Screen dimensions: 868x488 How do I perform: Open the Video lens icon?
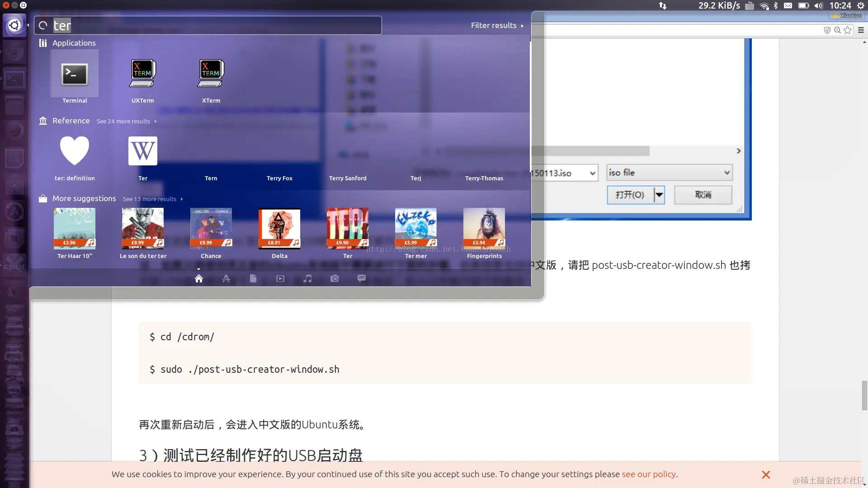pyautogui.click(x=280, y=278)
